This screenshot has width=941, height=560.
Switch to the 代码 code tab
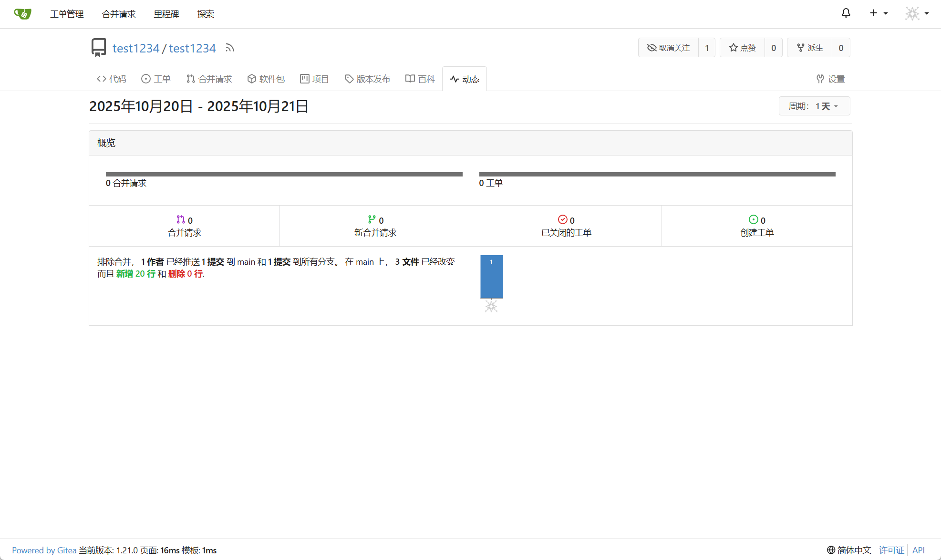pos(112,79)
